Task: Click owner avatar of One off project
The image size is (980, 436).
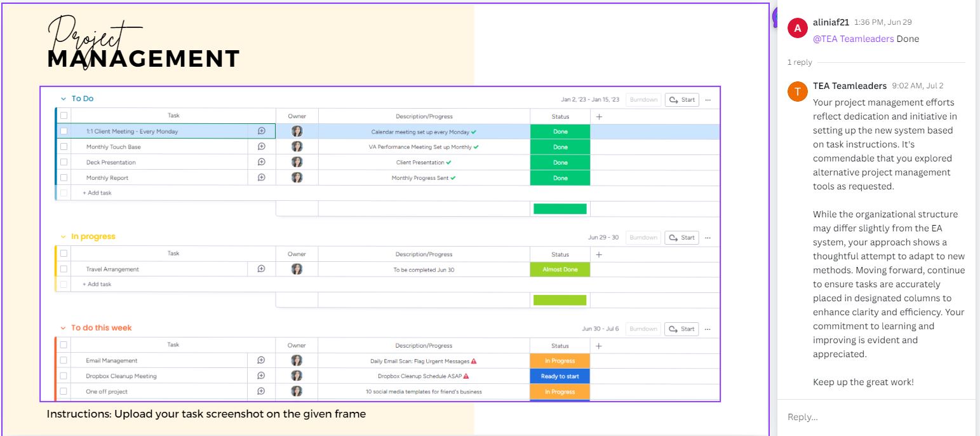Action: (x=297, y=392)
